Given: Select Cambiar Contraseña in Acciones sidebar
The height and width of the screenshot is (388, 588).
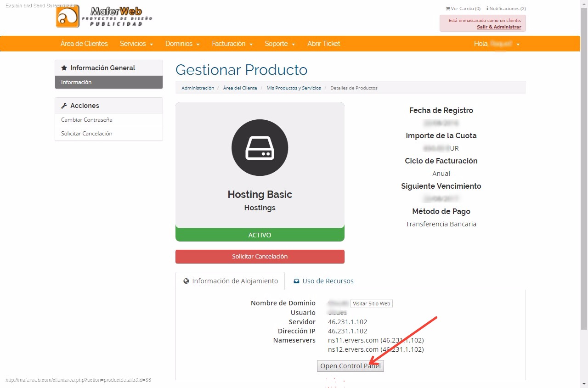Looking at the screenshot, I should point(87,120).
